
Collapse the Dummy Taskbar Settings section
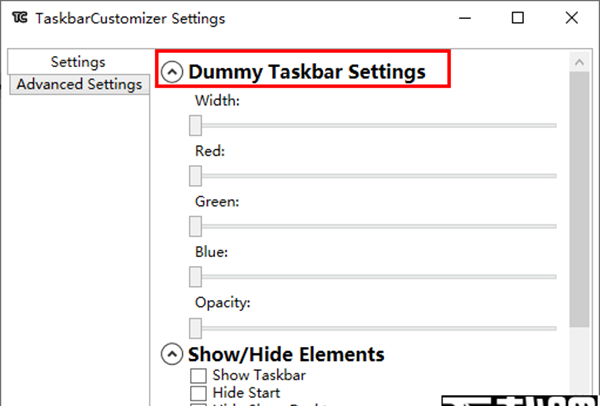172,72
